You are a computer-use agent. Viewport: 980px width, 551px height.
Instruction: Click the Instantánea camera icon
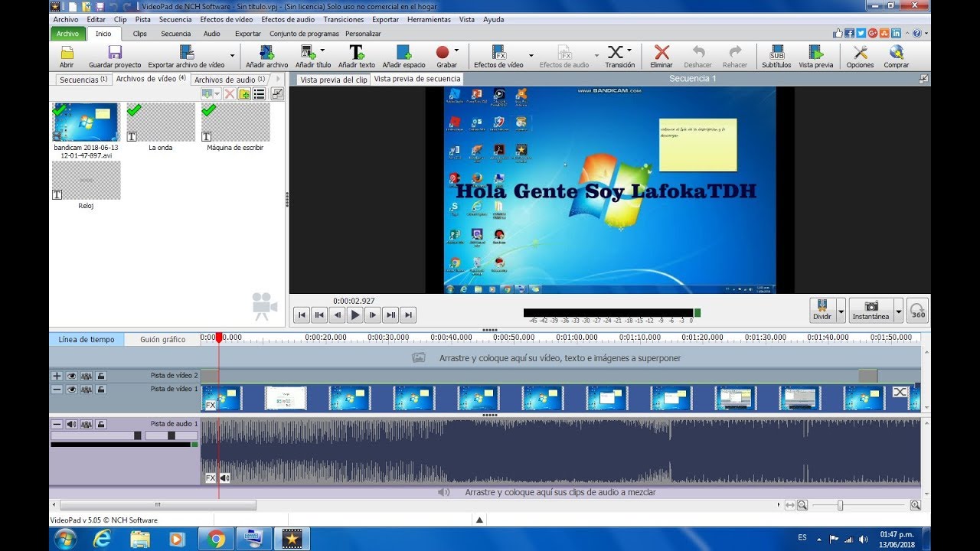[x=871, y=306]
